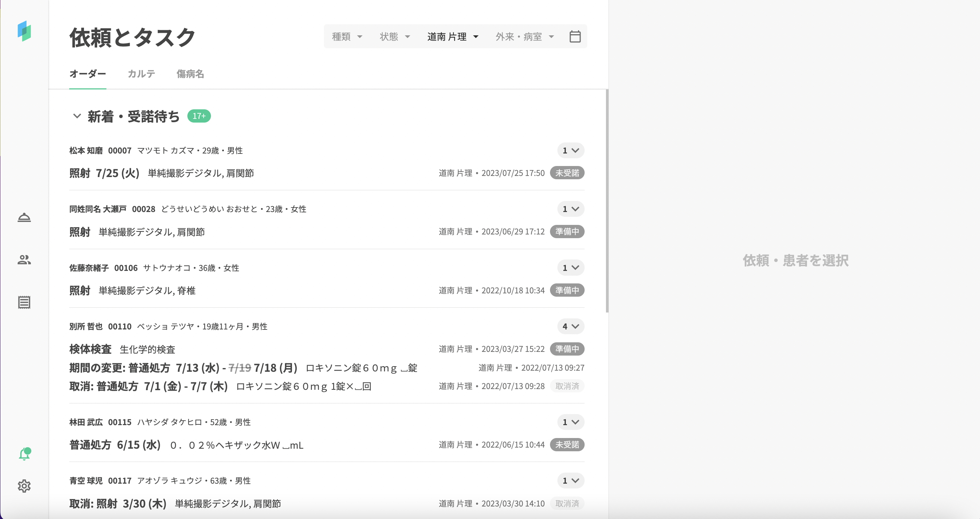Open the 道南 片理 user filter dropdown
980x519 pixels.
tap(452, 36)
